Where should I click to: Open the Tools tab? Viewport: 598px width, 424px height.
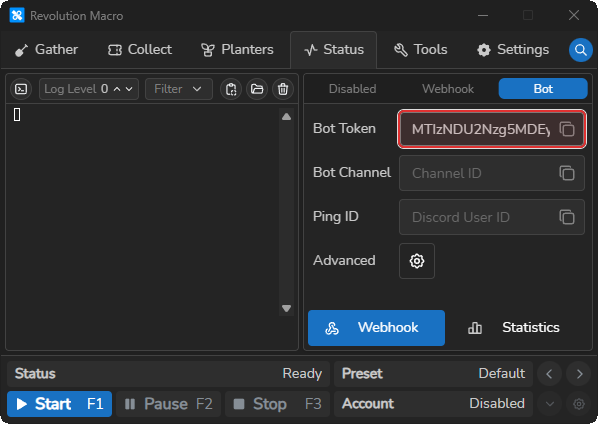tap(421, 50)
